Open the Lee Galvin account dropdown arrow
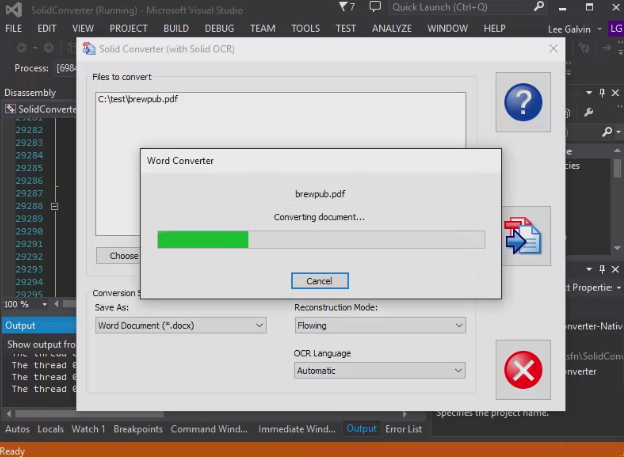The width and height of the screenshot is (624, 457). (x=599, y=29)
